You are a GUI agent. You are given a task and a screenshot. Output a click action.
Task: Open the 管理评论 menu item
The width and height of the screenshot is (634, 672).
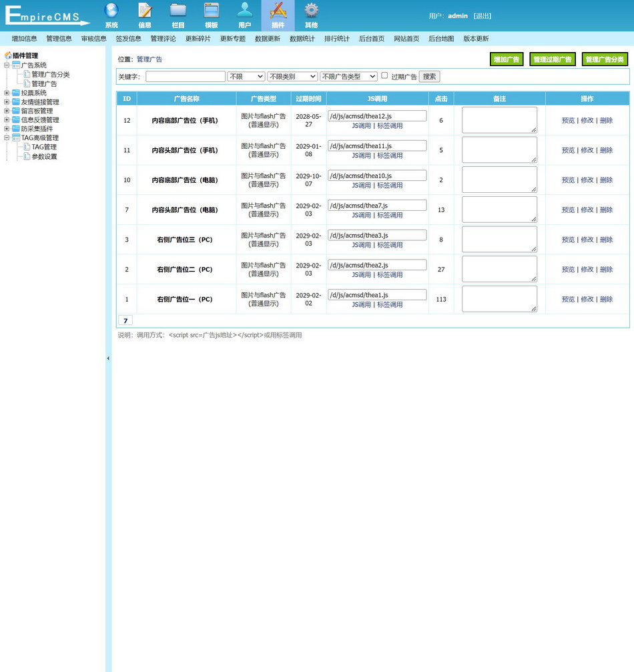pos(164,39)
